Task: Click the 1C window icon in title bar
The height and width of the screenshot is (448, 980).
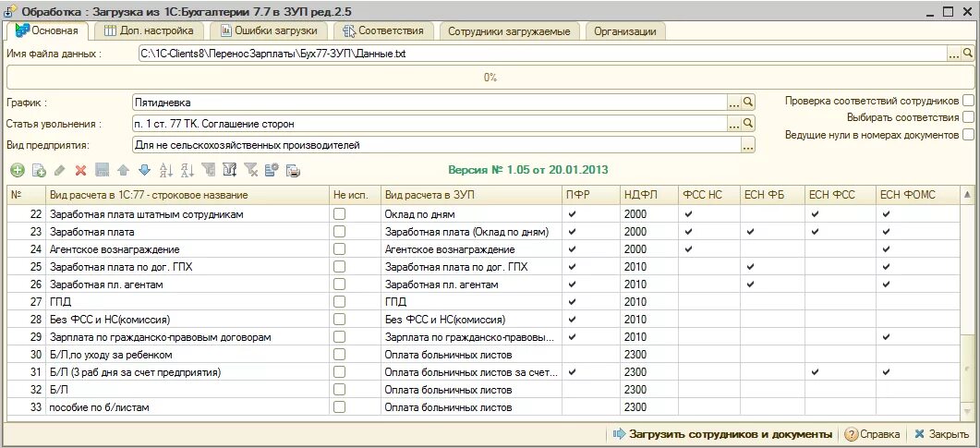Action: tap(11, 9)
